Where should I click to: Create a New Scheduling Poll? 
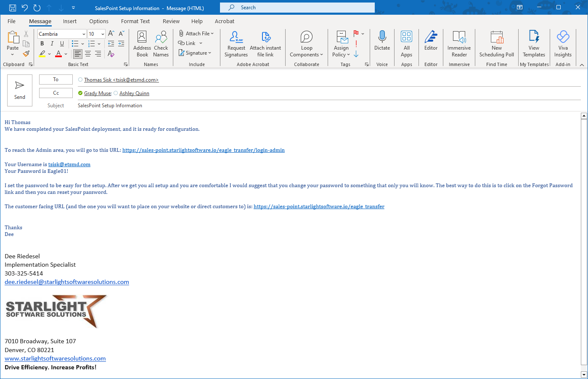497,44
